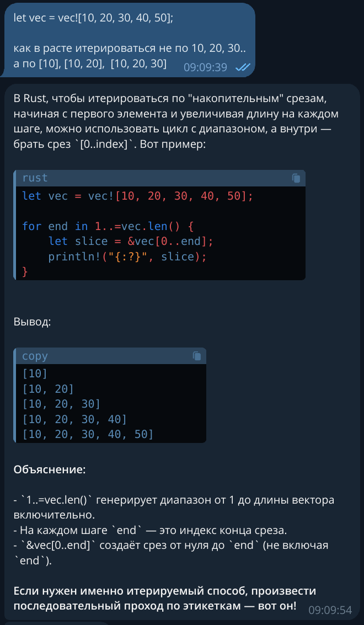Click the bold "Объяснение:" heading
Viewport: 364px width, 625px height.
pos(50,469)
